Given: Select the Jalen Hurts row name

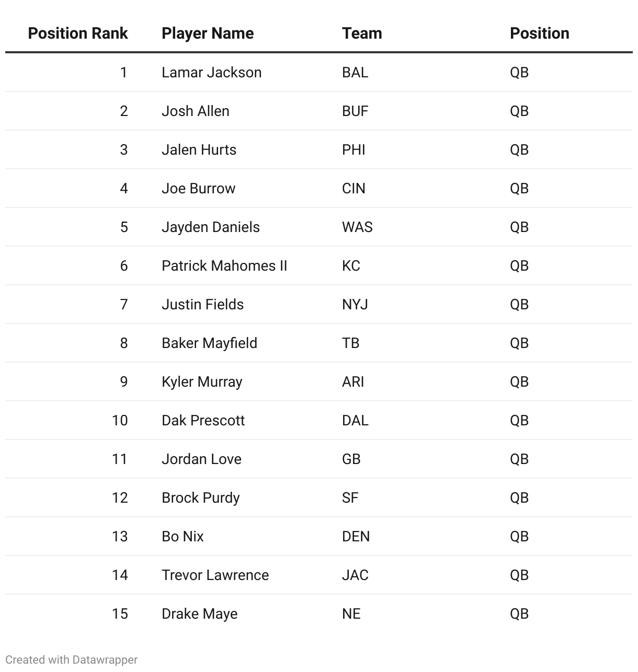Looking at the screenshot, I should point(199,149).
